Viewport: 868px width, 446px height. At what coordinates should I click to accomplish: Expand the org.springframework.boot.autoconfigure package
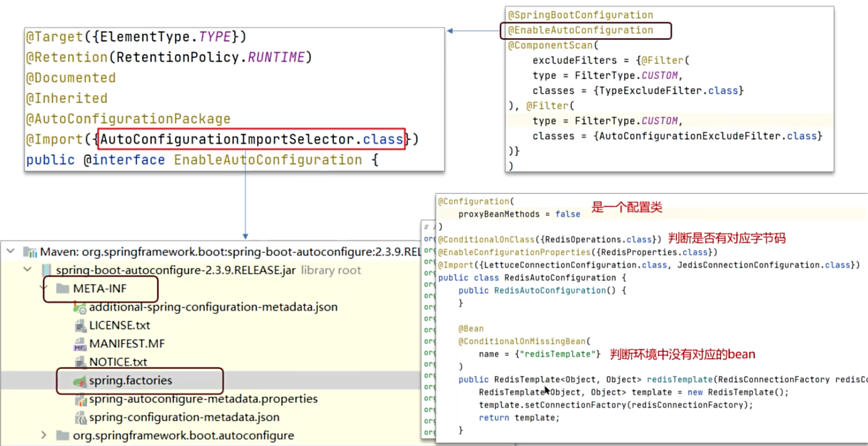pos(44,436)
